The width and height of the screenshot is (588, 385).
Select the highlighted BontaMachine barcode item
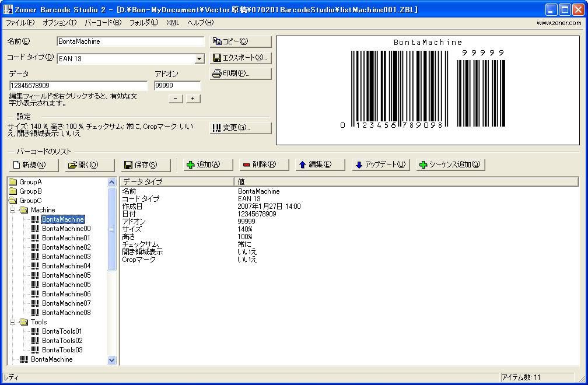(63, 219)
